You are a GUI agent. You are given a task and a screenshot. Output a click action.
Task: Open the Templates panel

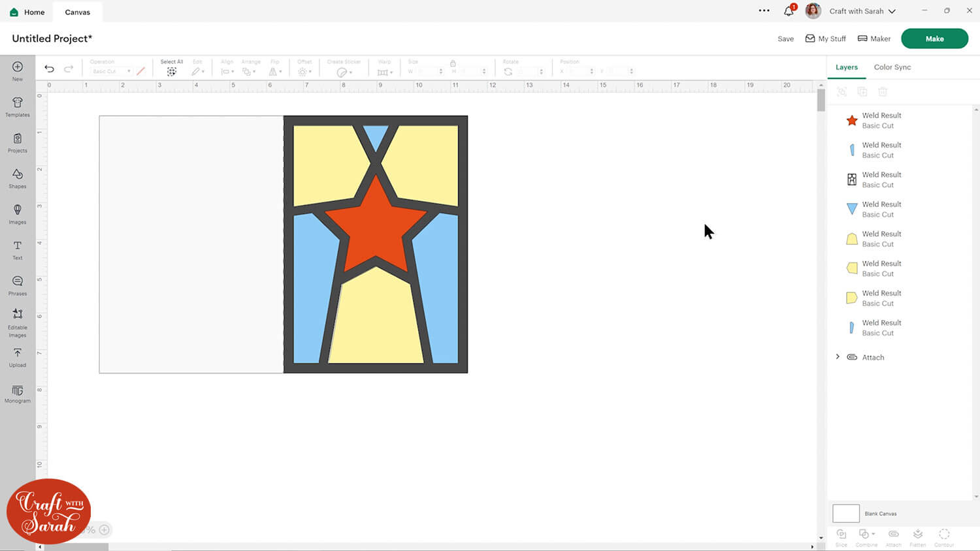[x=18, y=106]
